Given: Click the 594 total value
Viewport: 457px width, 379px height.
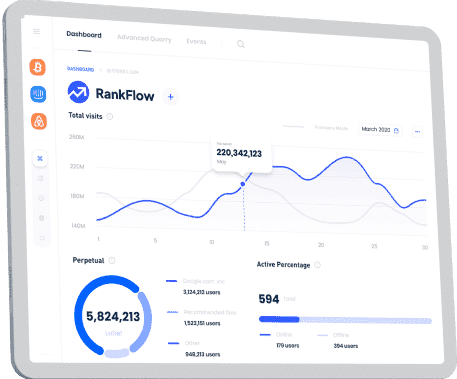Looking at the screenshot, I should coord(269,299).
